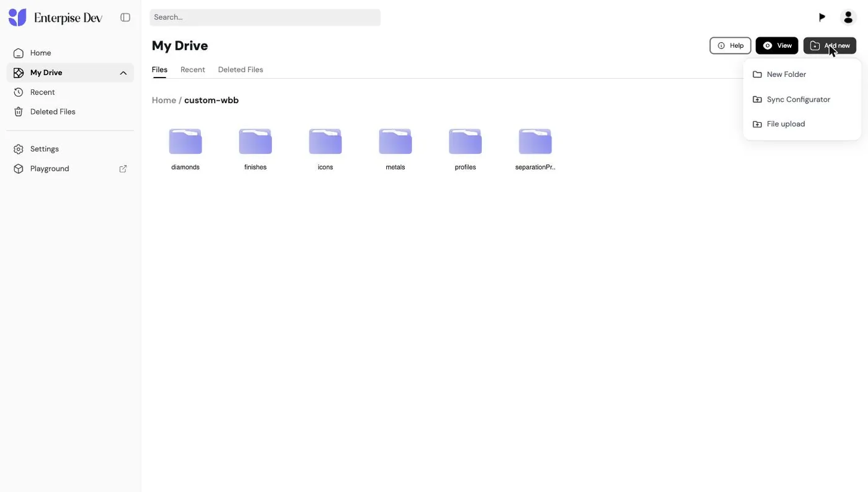Click the File upload icon in dropdown
Viewport: 868px width, 492px height.
(757, 124)
